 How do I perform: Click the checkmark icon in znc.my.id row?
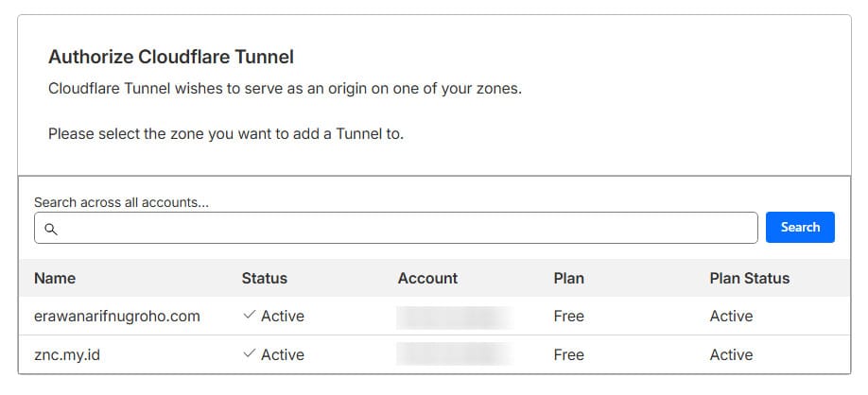pyautogui.click(x=250, y=354)
